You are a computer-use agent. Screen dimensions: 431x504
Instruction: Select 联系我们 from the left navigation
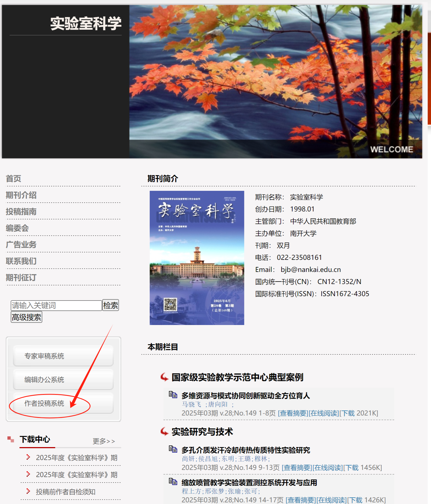pyautogui.click(x=21, y=261)
